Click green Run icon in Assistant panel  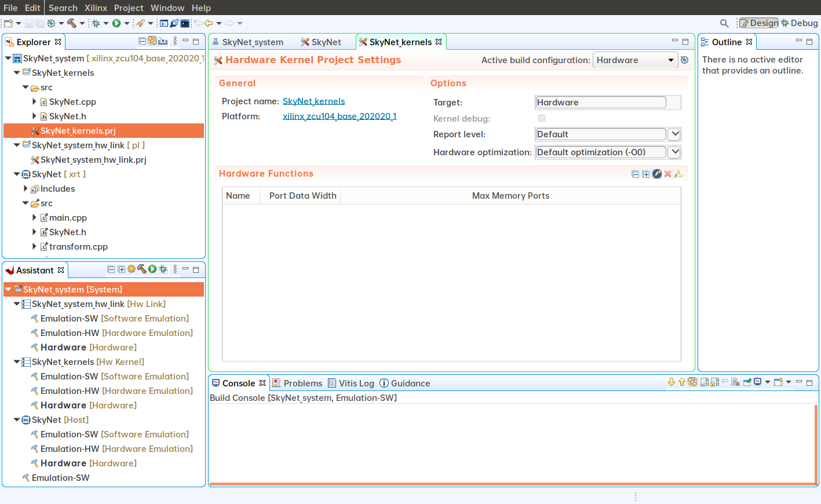pos(152,269)
